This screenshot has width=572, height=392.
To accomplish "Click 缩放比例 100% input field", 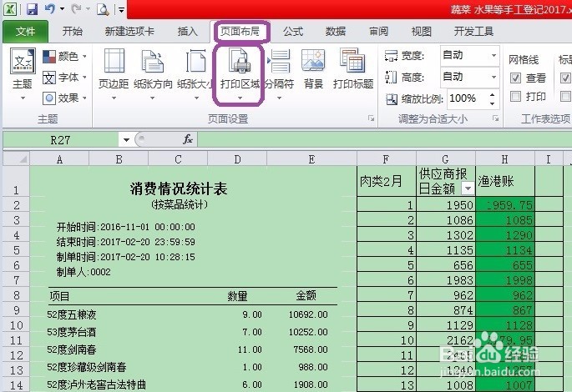I will [x=467, y=98].
